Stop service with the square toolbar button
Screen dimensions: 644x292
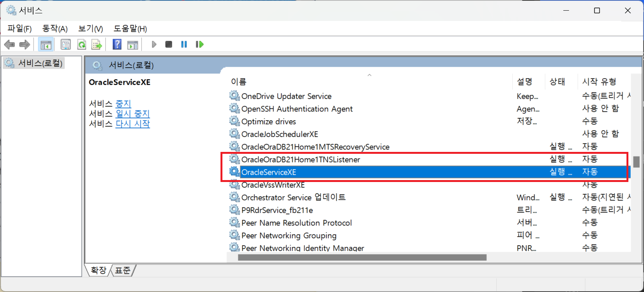[x=169, y=45]
